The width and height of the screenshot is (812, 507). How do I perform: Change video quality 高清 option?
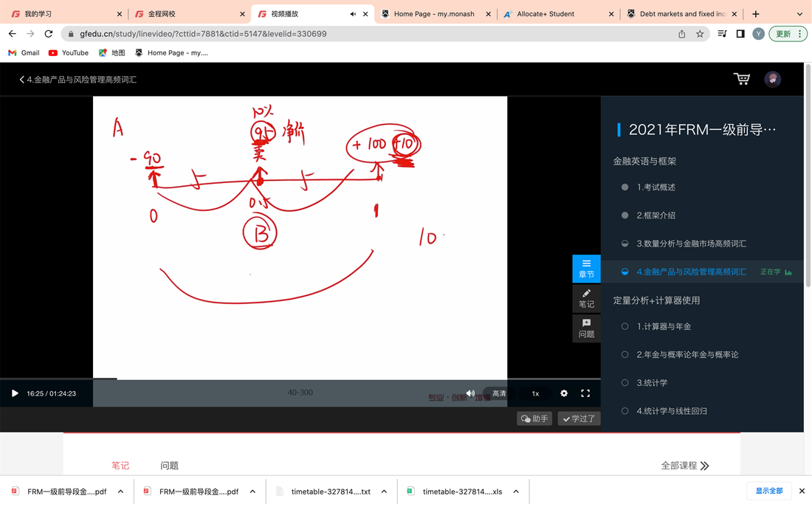coord(500,393)
